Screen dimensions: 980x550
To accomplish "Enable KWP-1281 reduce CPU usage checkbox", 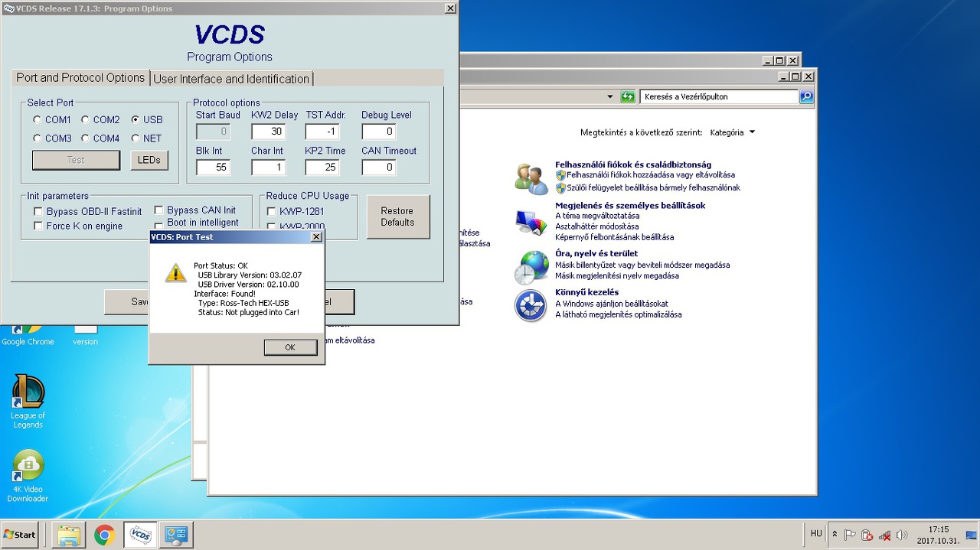I will click(271, 211).
